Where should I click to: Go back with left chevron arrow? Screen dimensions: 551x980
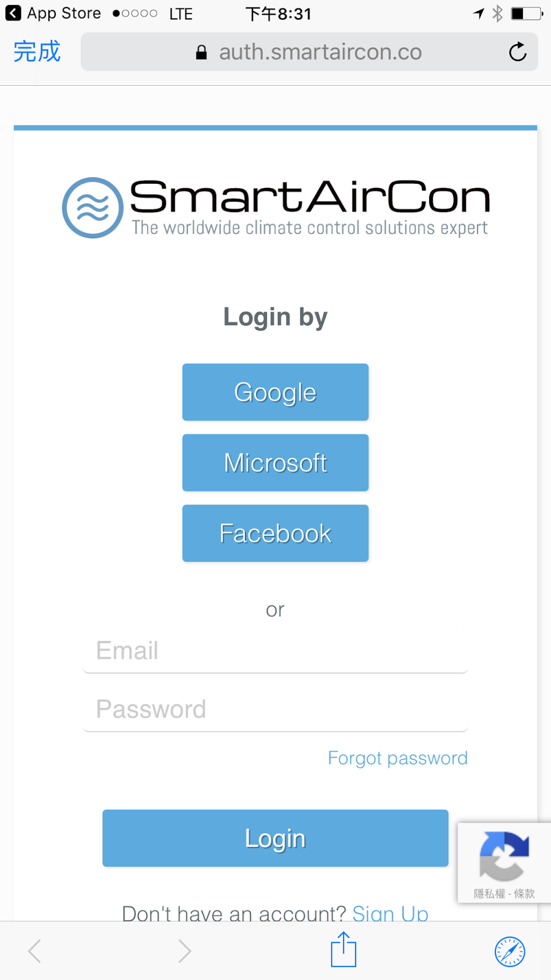35,951
